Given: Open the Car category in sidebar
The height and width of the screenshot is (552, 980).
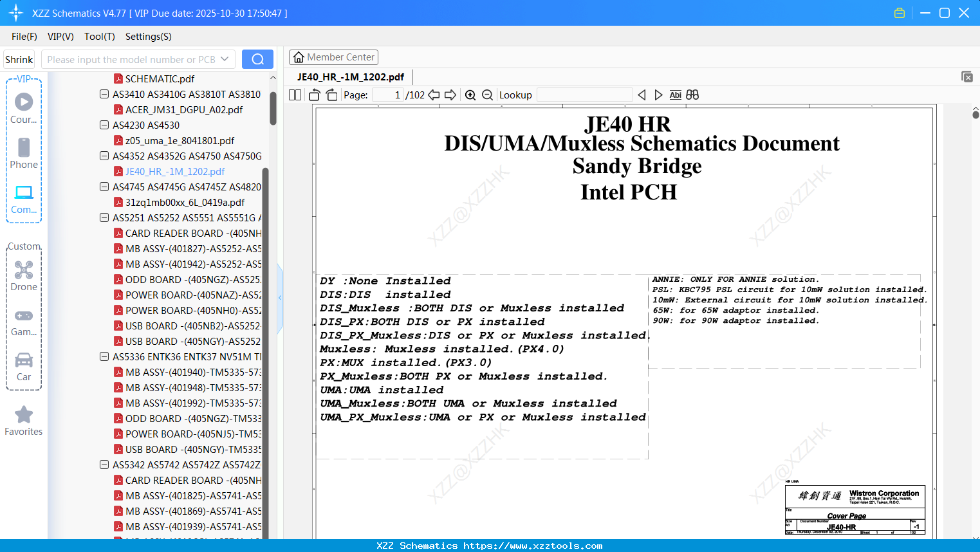Looking at the screenshot, I should (x=24, y=367).
